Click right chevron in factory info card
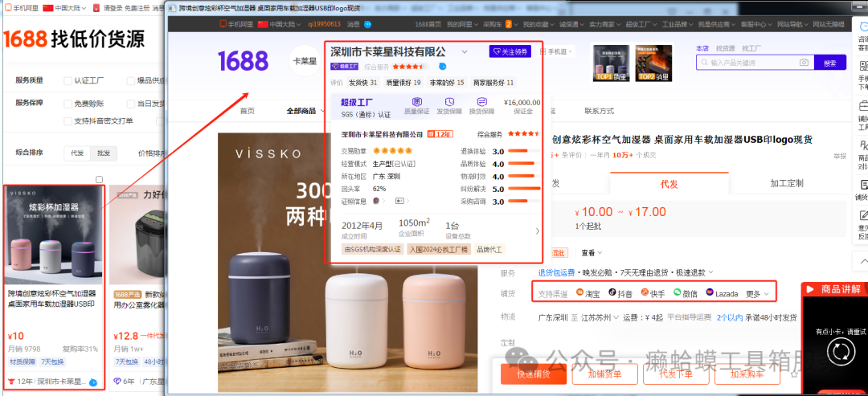Screen dimensions: 868x396 click(537, 231)
